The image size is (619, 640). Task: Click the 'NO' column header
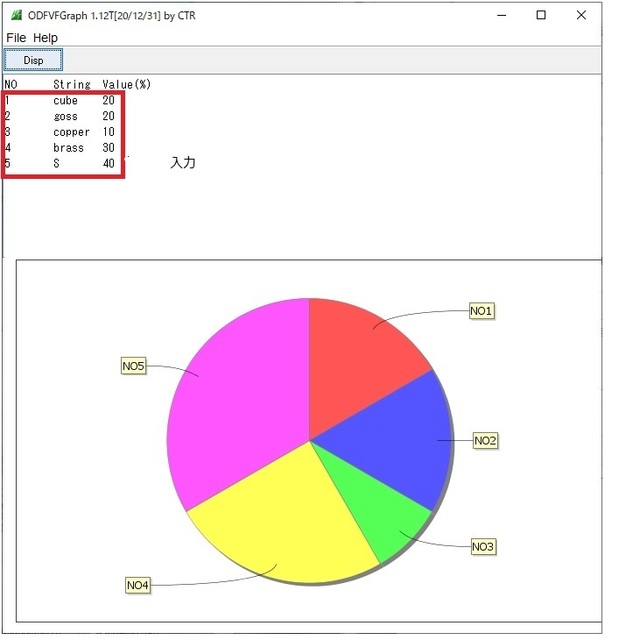[x=11, y=84]
